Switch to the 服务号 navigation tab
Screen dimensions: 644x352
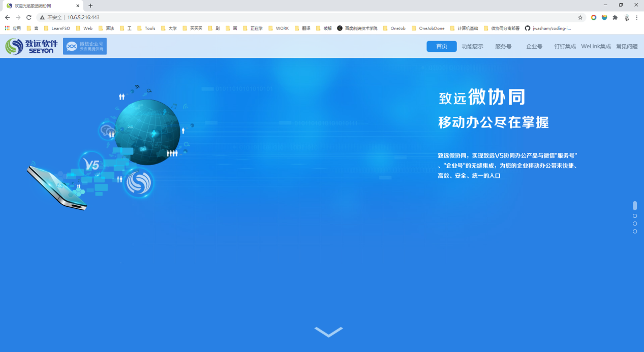(x=503, y=46)
